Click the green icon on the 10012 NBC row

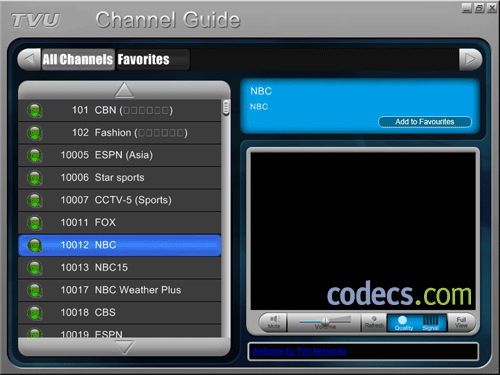pyautogui.click(x=35, y=245)
